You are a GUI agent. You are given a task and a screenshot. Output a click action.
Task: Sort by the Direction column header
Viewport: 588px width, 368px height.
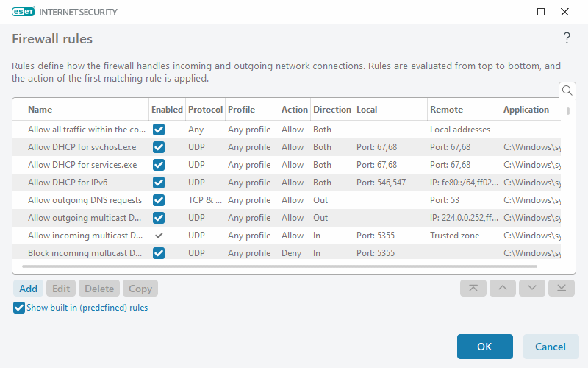point(331,110)
